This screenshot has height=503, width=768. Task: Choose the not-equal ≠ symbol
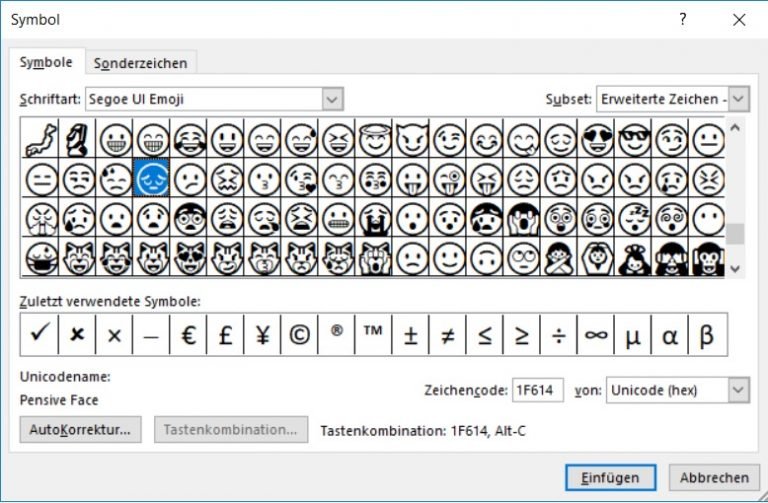(448, 335)
